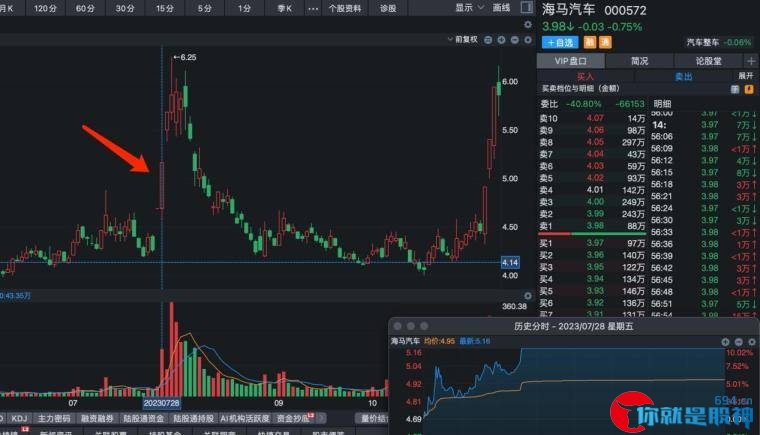Click 卖10 row at 4.07
This screenshot has width=760, height=435.
(592, 118)
